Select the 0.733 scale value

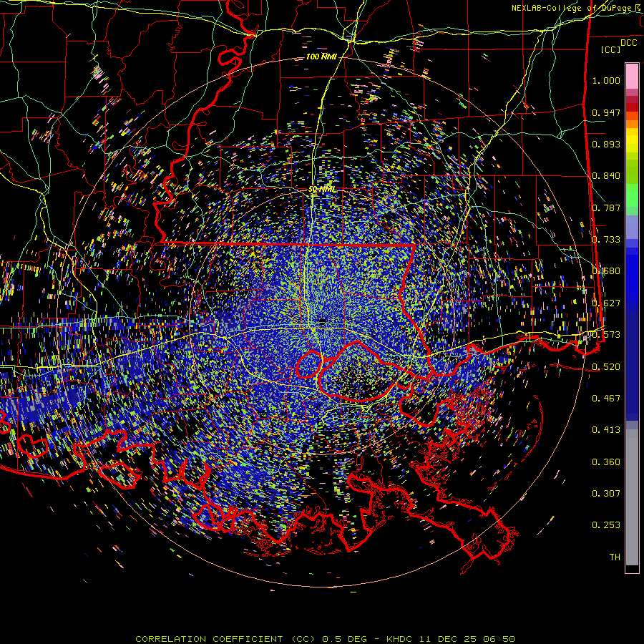[606, 240]
